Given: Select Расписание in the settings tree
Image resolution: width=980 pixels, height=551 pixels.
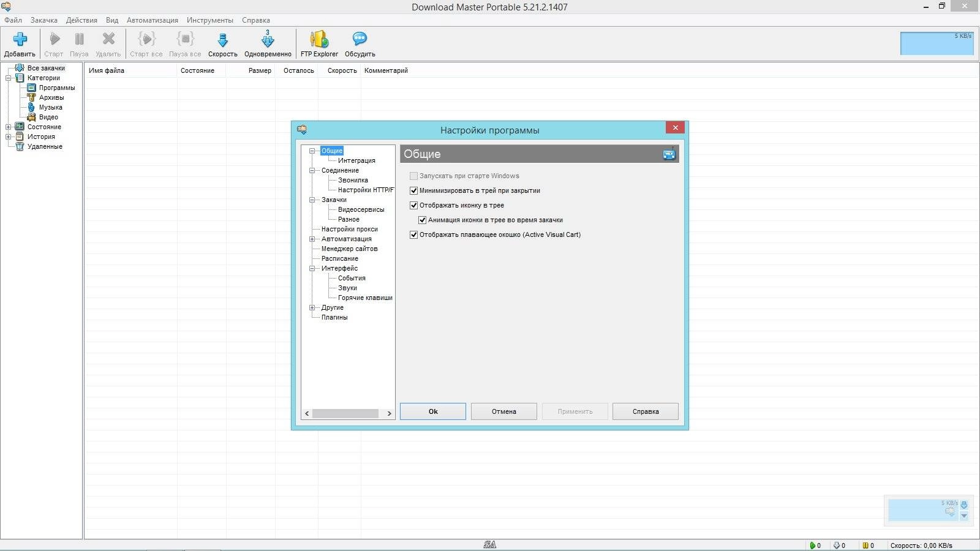Looking at the screenshot, I should point(340,258).
